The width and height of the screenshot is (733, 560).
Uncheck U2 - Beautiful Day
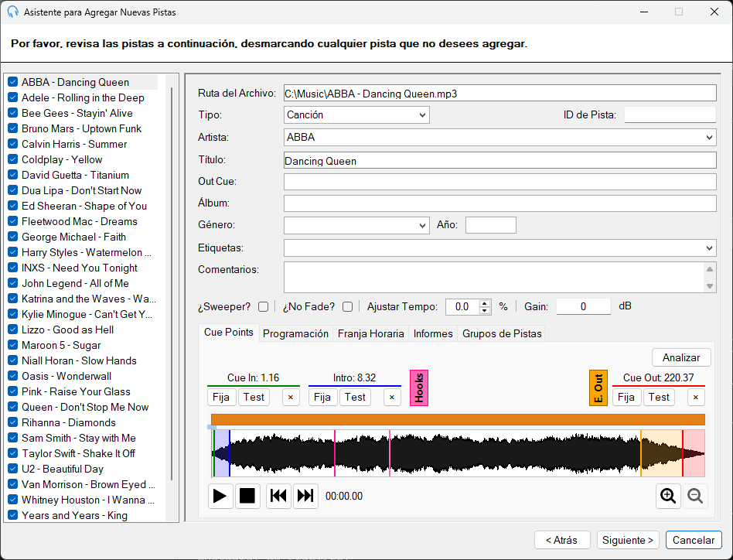[13, 469]
